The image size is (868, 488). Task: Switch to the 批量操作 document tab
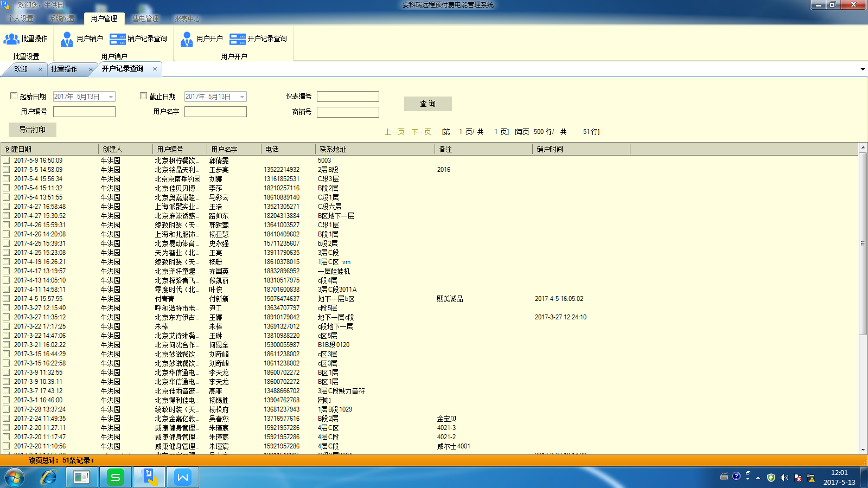64,69
